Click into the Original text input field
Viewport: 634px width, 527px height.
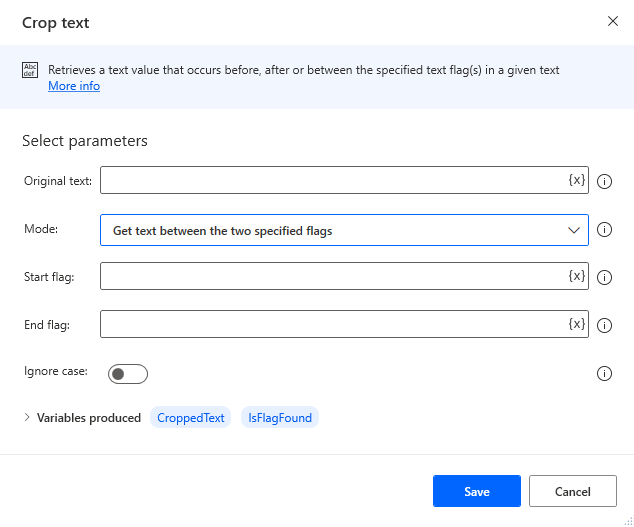point(332,180)
